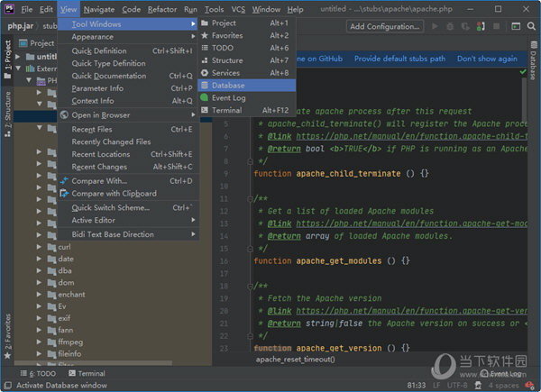Open the Help menu
The width and height of the screenshot is (541, 392).
(x=295, y=9)
